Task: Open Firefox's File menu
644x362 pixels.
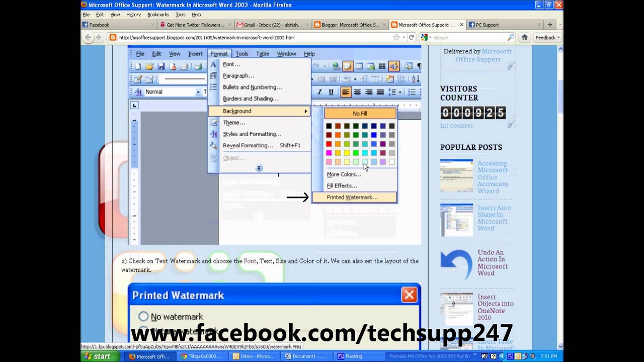Action: [x=86, y=15]
